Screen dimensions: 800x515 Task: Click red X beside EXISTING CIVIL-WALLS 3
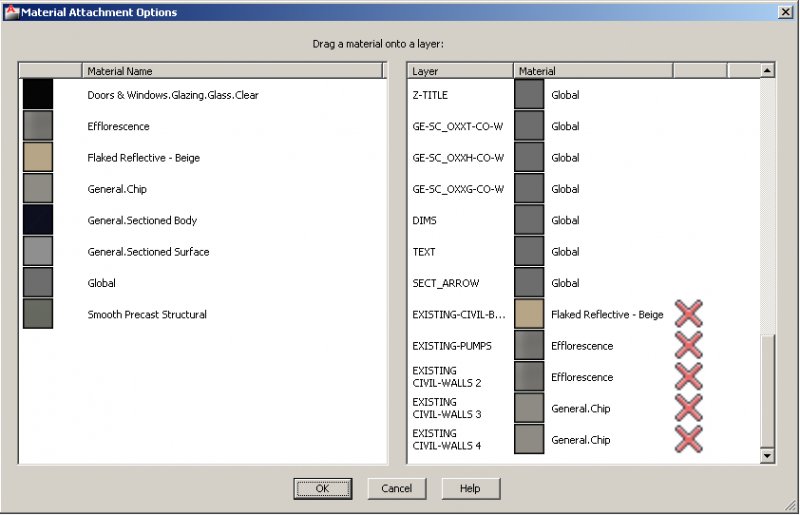(x=688, y=408)
